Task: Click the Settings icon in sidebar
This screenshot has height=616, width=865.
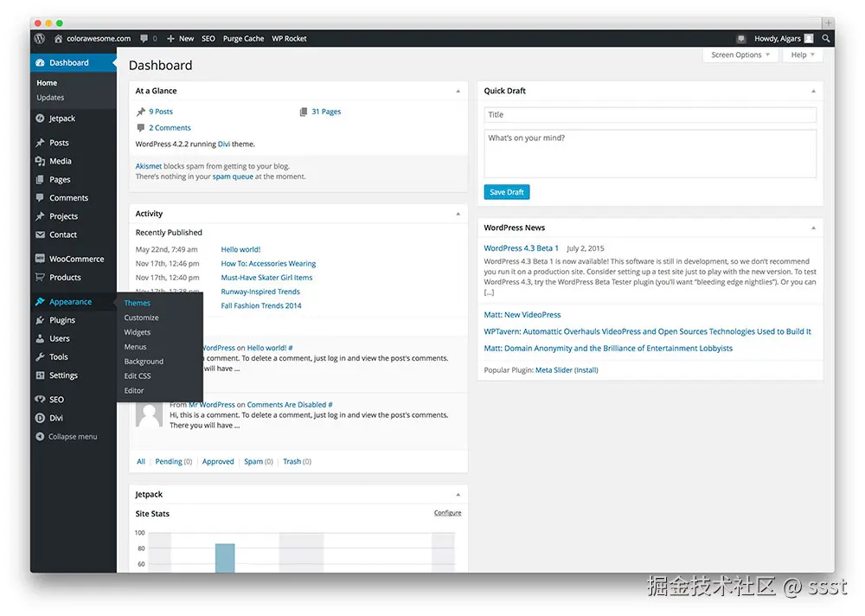Action: coord(40,375)
